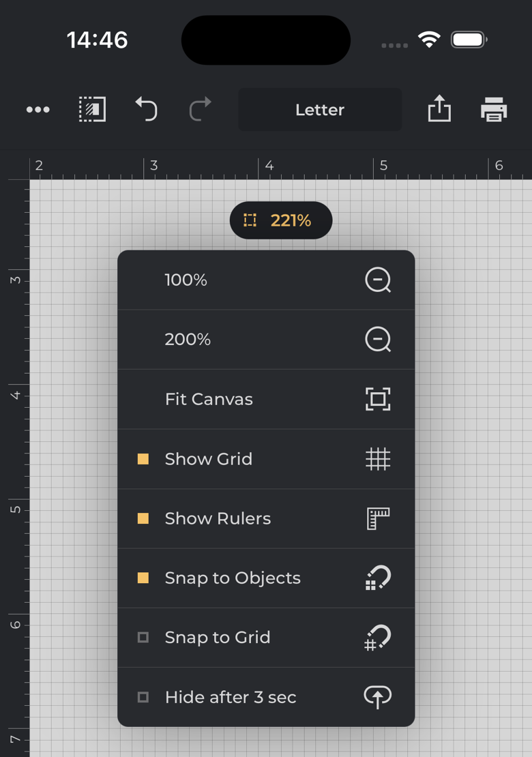The image size is (532, 757).
Task: Disable the Snap to Objects checkbox
Action: click(143, 578)
